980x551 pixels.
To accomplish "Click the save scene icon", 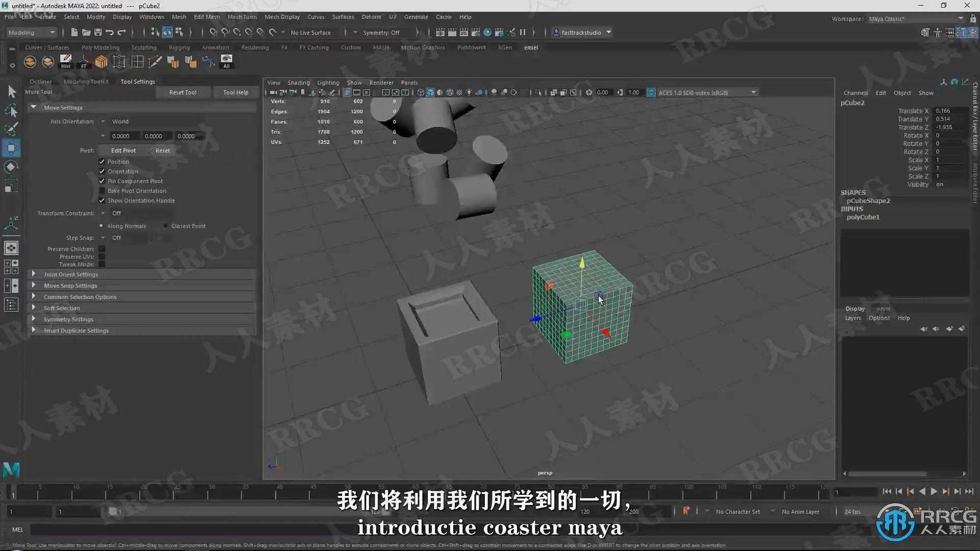I will coord(98,32).
